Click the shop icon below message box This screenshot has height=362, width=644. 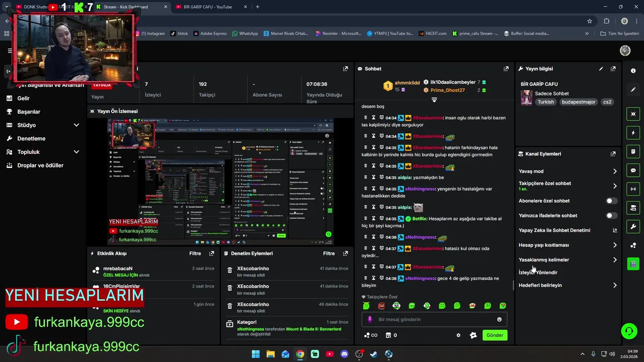[388, 335]
